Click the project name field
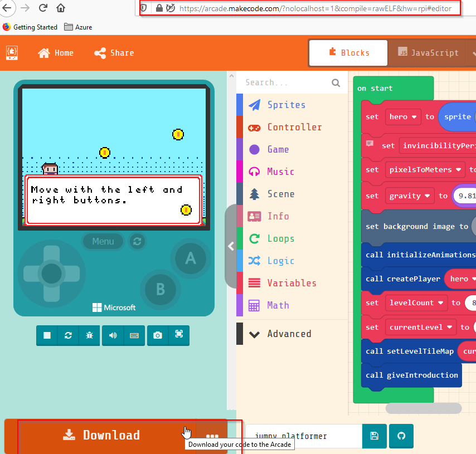 click(304, 436)
